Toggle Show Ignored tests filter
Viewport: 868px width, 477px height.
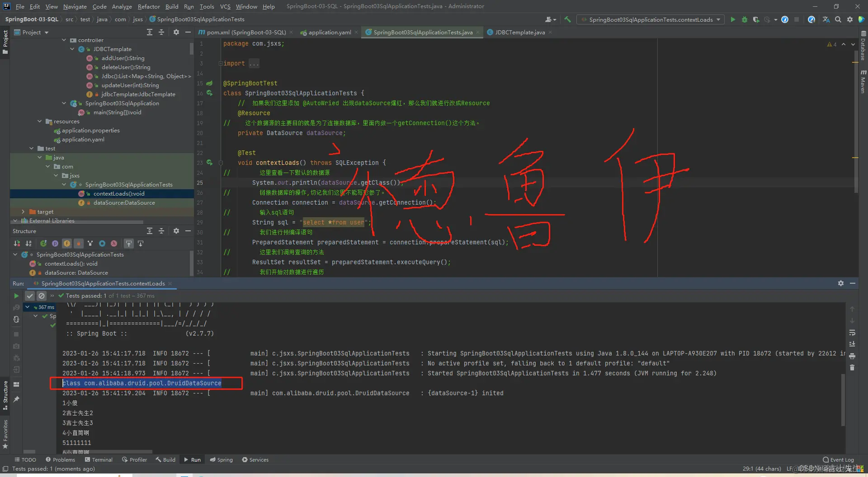[x=42, y=296]
